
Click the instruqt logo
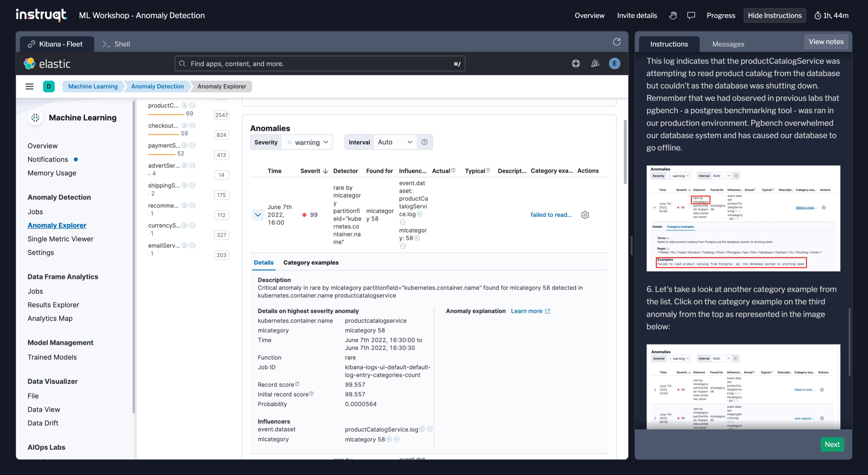pyautogui.click(x=41, y=15)
